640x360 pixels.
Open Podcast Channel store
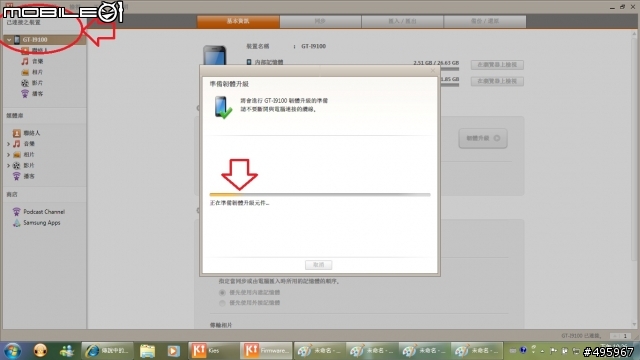(x=39, y=212)
